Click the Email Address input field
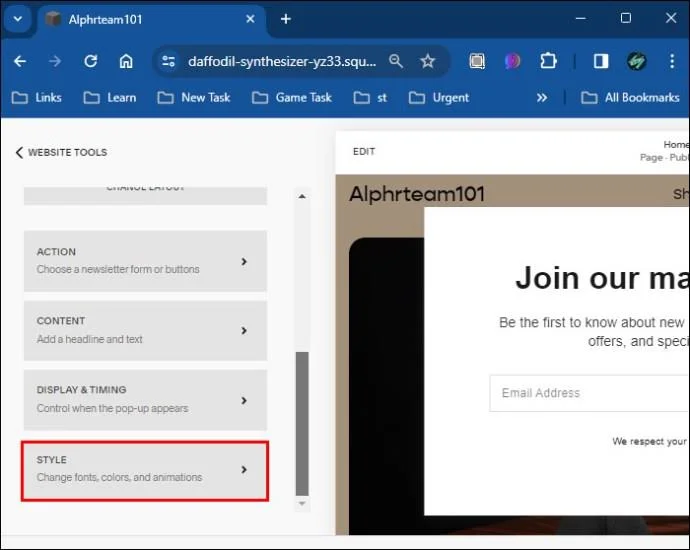The height and width of the screenshot is (550, 690). click(x=589, y=393)
